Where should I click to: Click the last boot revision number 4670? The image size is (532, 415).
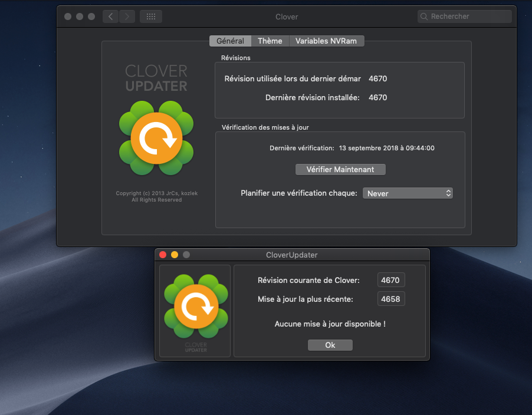[378, 78]
